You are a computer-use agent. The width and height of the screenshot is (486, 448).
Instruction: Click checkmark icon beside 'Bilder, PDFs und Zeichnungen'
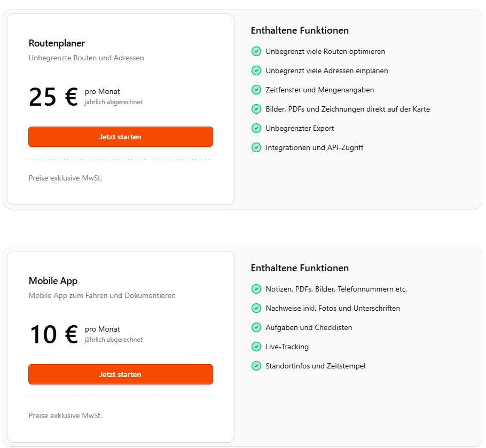tap(256, 109)
